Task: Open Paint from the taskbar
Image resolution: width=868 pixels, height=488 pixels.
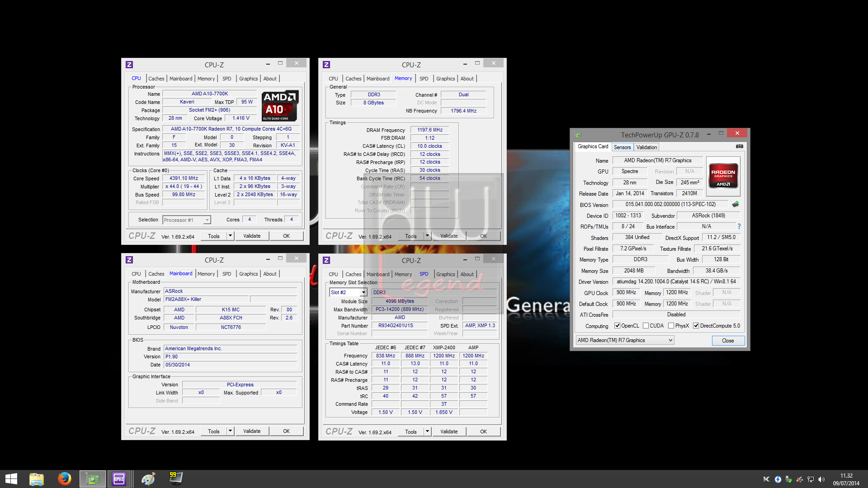Action: click(148, 479)
